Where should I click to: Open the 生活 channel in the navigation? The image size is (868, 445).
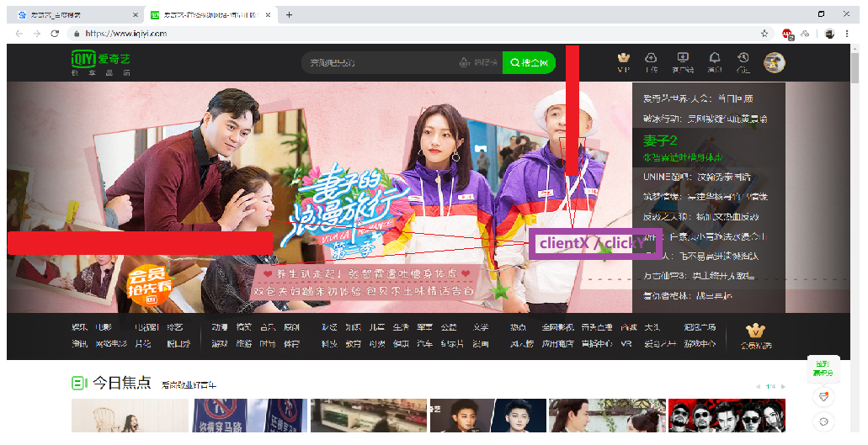(x=401, y=327)
